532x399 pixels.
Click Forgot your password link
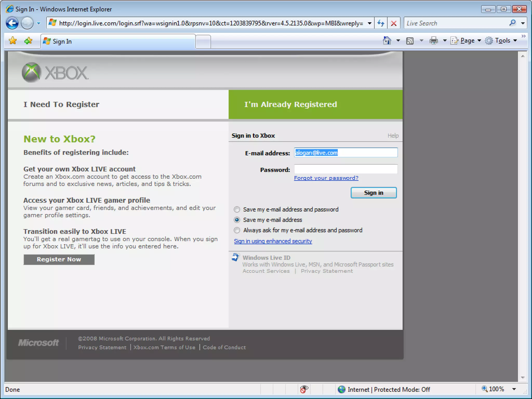[326, 178]
